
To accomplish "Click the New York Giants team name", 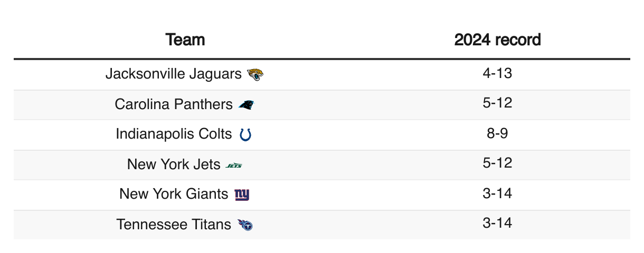I will point(174,194).
